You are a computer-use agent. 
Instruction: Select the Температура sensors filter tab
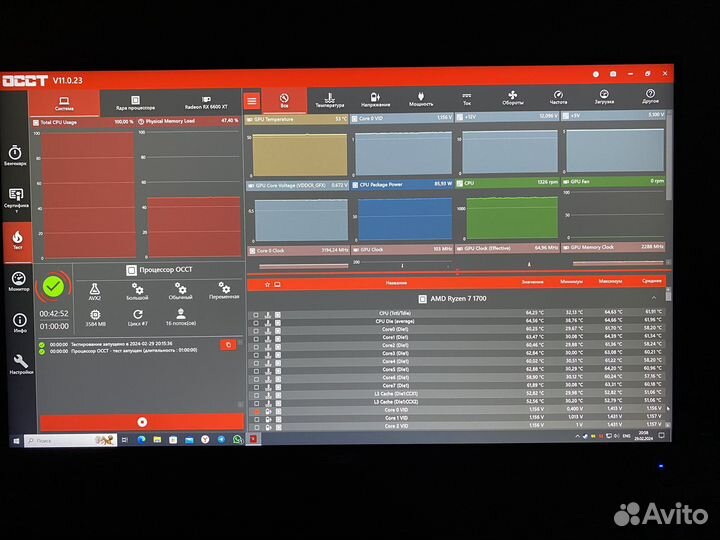330,99
